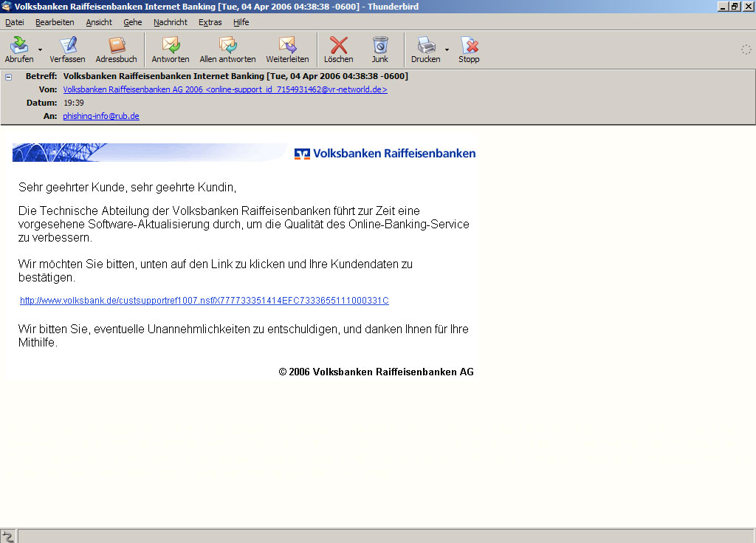Click the volksbank.de link in the message
The height and width of the screenshot is (543, 756).
[205, 300]
